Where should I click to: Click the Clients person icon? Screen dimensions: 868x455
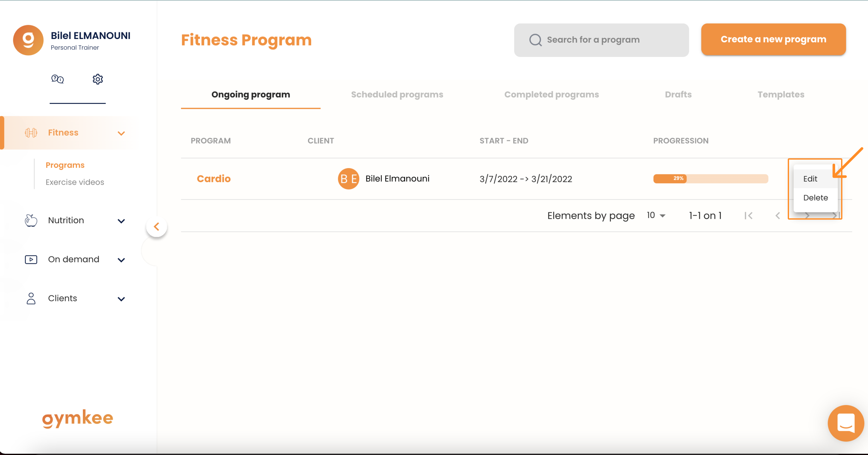31,299
